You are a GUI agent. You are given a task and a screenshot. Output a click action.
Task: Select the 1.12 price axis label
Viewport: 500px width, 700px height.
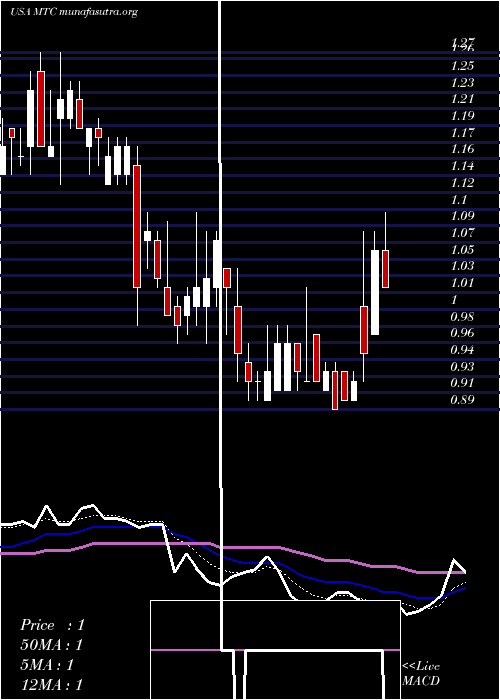[462, 183]
